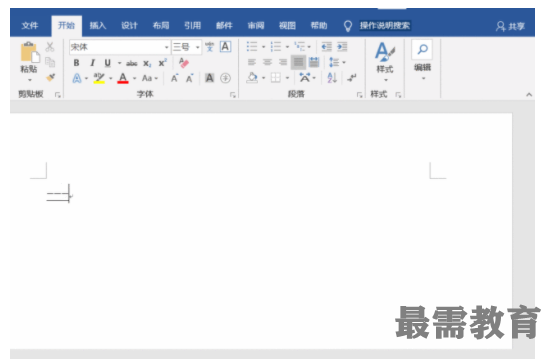
Task: Apply yellow text highlight color
Action: coord(99,78)
